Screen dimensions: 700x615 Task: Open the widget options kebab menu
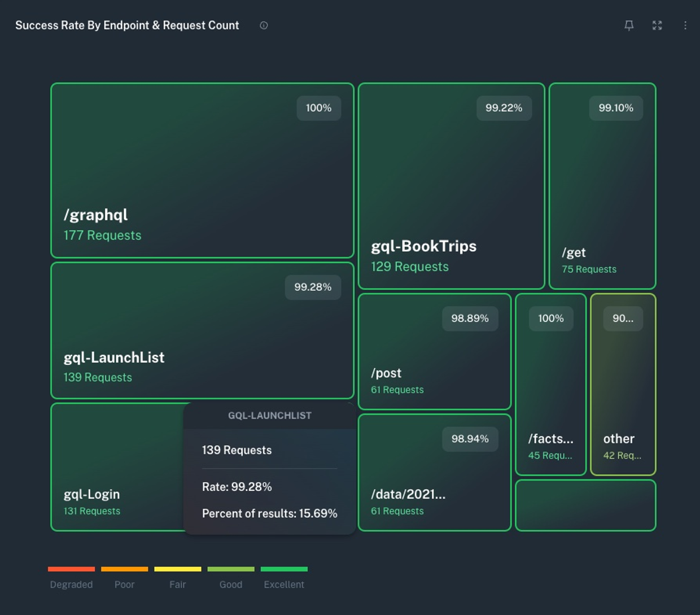tap(685, 25)
